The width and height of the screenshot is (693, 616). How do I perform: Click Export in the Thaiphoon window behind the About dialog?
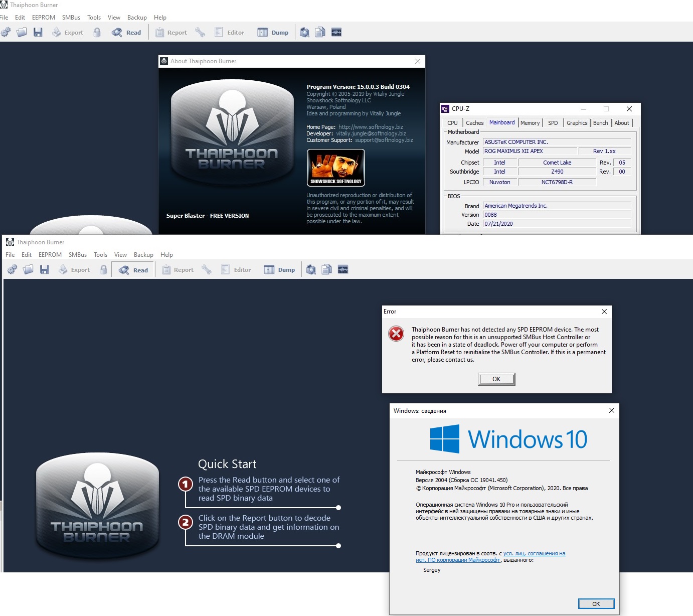pyautogui.click(x=68, y=33)
